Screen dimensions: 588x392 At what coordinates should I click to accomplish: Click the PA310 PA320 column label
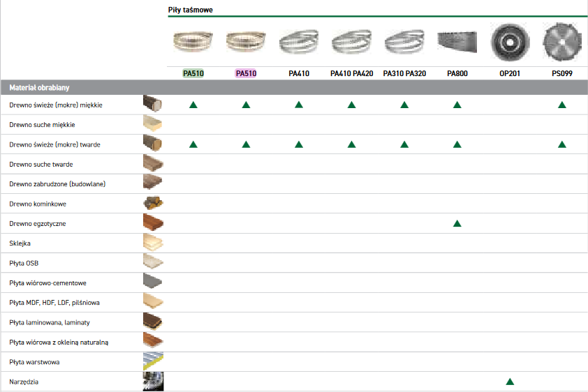pos(404,73)
